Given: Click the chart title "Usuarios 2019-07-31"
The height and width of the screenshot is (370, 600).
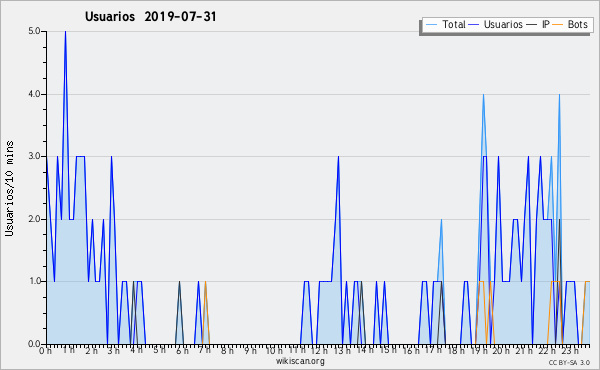Looking at the screenshot, I should (150, 17).
